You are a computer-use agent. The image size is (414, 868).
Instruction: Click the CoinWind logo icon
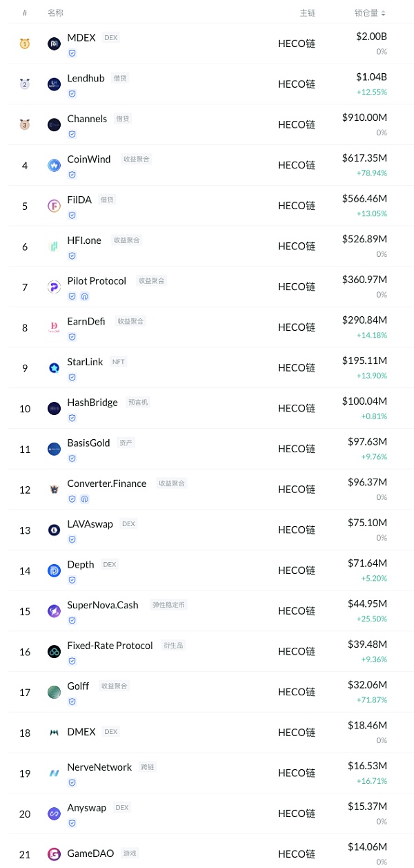tap(55, 166)
